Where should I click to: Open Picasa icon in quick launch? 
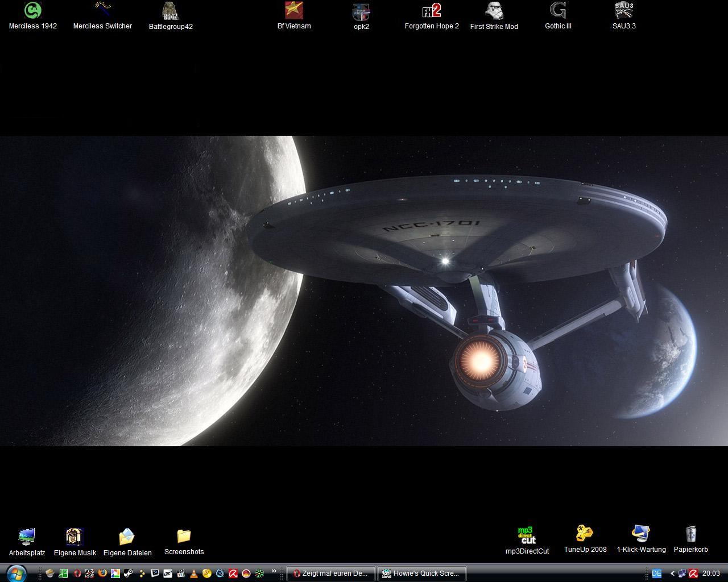[115, 573]
